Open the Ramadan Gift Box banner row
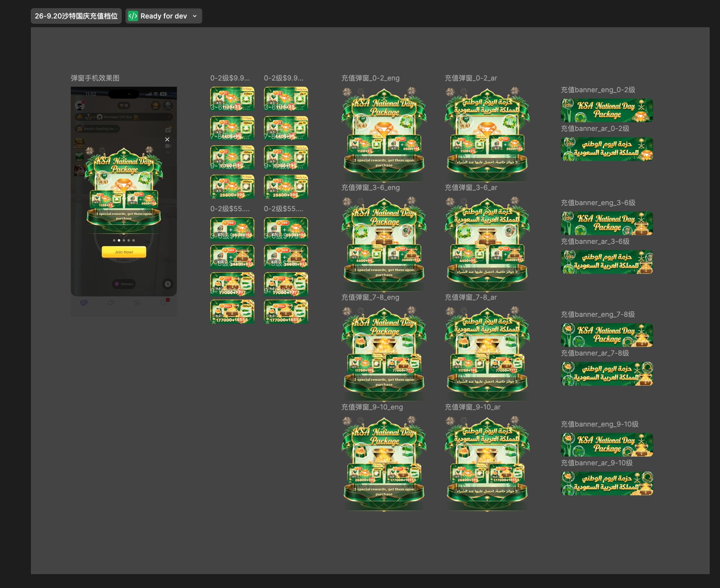720x588 pixels. pyautogui.click(x=124, y=117)
